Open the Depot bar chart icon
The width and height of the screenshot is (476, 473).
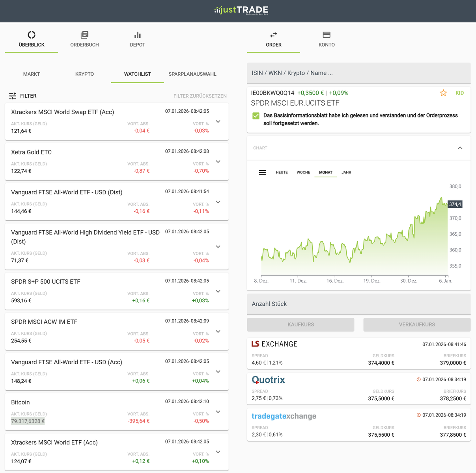coord(137,35)
